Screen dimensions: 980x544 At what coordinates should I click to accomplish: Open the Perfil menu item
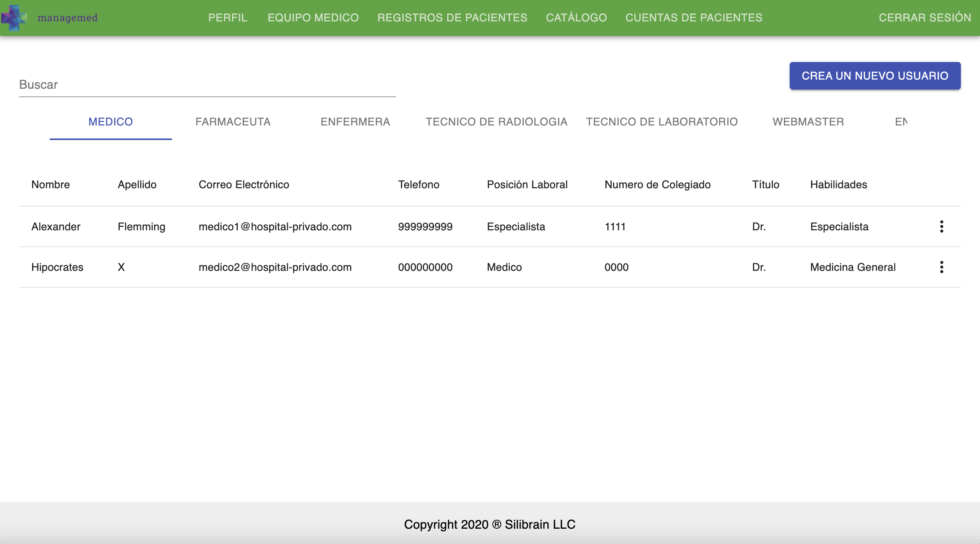click(x=227, y=18)
